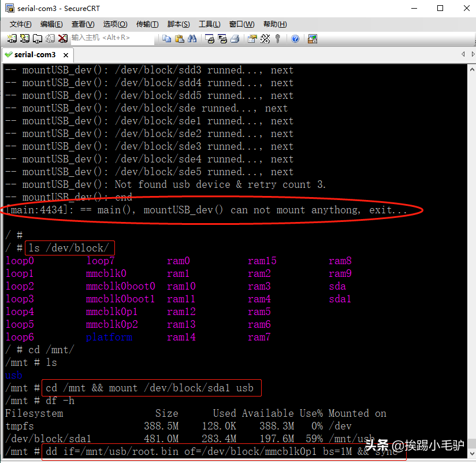476x463 pixels.
Task: Click the Copy toolbar icon
Action: (166, 39)
